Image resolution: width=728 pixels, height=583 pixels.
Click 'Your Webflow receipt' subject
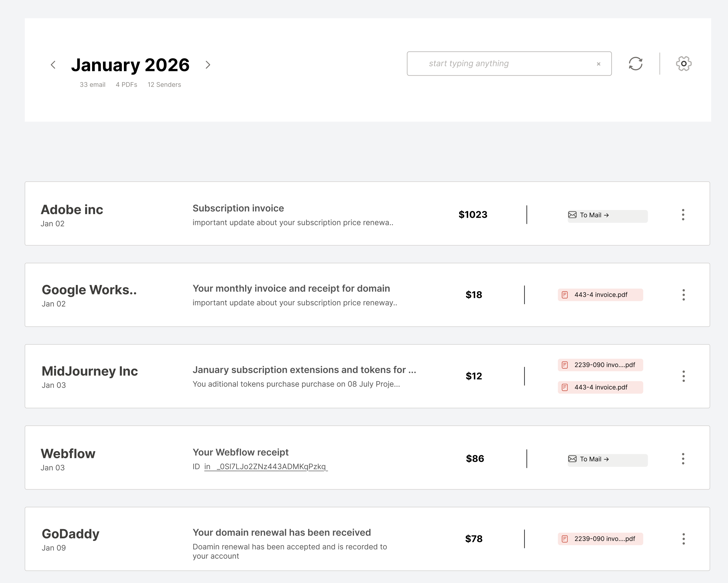pos(240,452)
